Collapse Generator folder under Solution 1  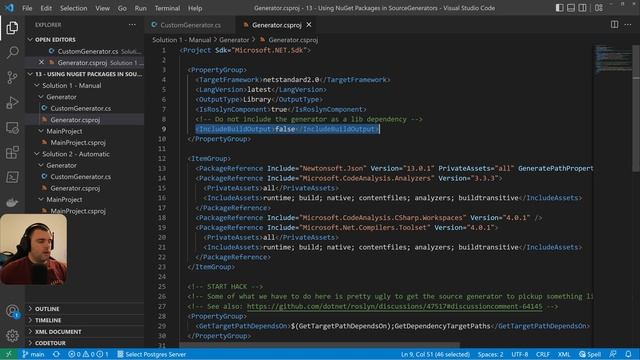click(x=85, y=97)
